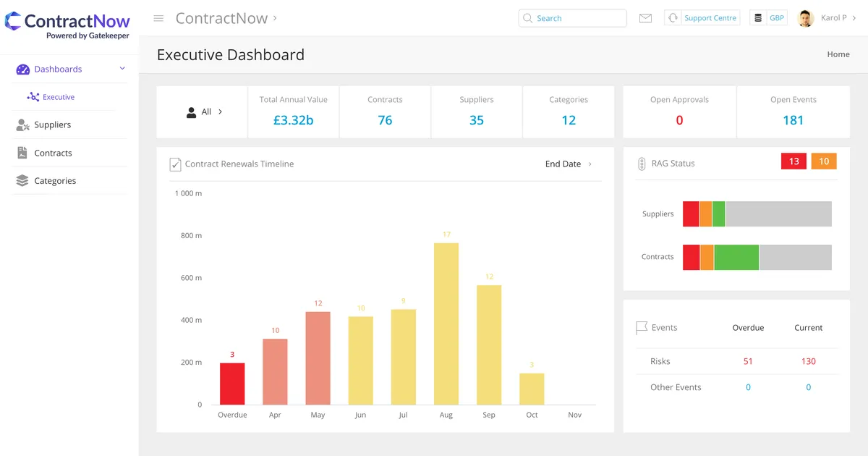Click the GBP currency coins icon
This screenshot has width=868, height=456.
[758, 18]
